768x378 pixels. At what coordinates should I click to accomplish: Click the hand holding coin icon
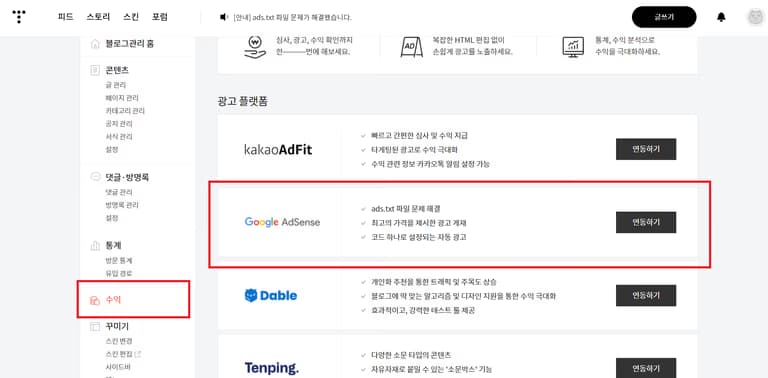tap(255, 47)
